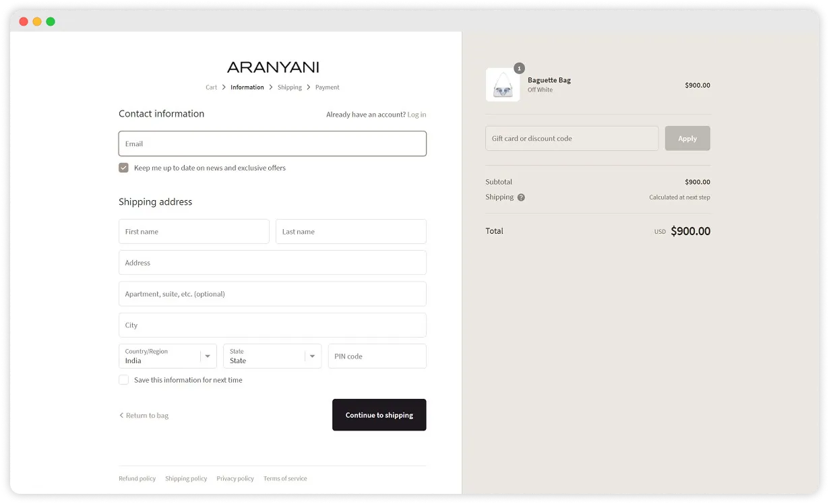
Task: Focus the Gift card or discount code field
Action: [x=572, y=138]
